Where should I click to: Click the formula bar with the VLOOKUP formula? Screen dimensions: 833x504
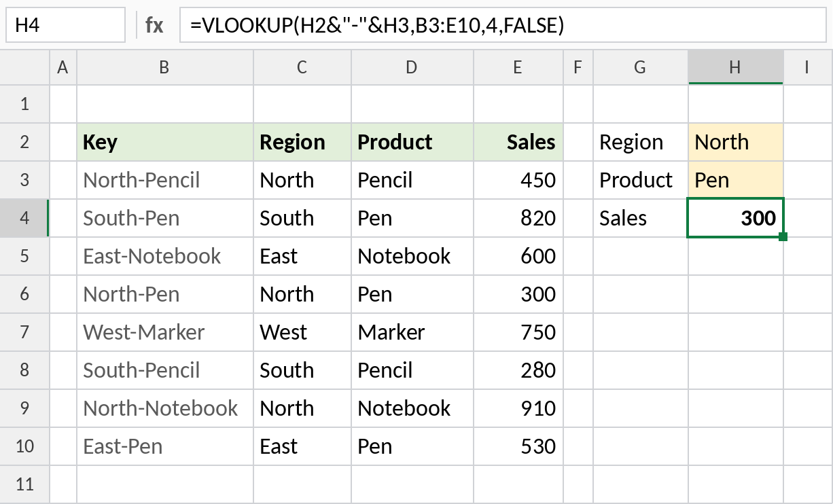(x=503, y=26)
